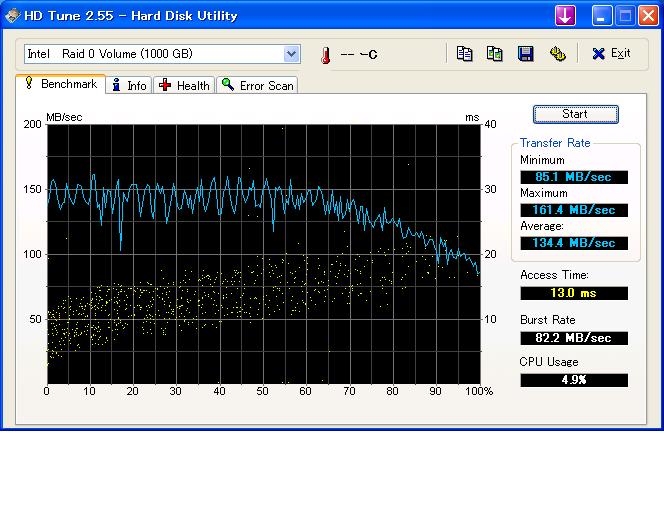Click the copy screenshot to clipboard icon
664x512 pixels.
[495, 54]
